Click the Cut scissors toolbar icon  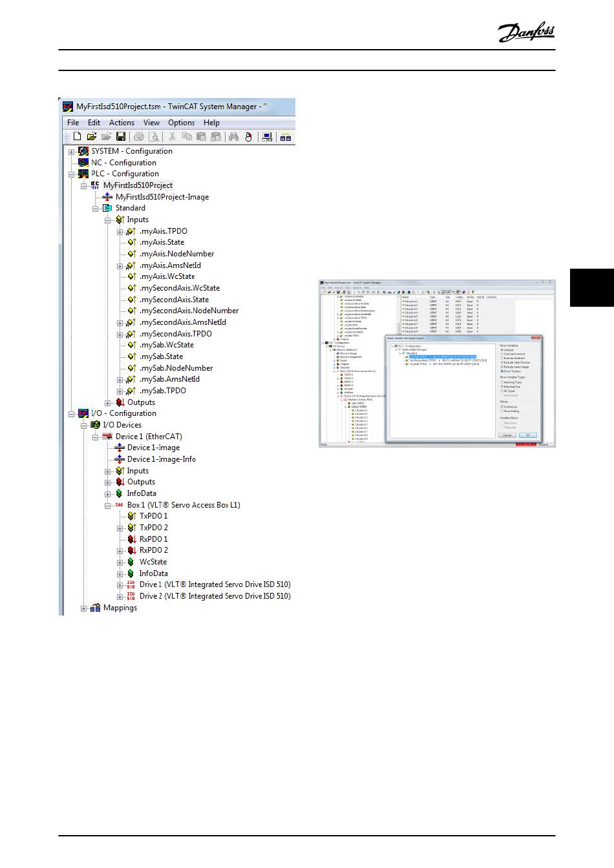click(x=172, y=136)
